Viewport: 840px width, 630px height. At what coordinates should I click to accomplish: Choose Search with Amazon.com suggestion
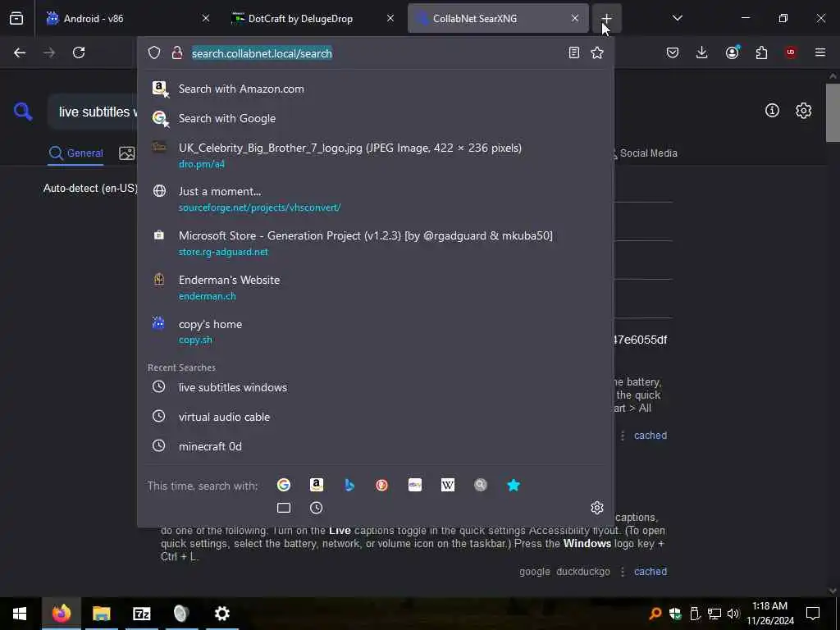click(376, 89)
